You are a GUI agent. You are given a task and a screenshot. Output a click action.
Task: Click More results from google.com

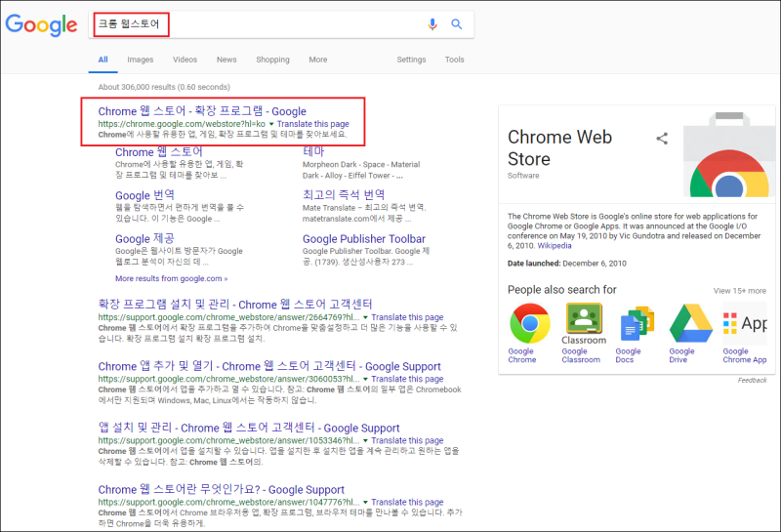pos(172,279)
